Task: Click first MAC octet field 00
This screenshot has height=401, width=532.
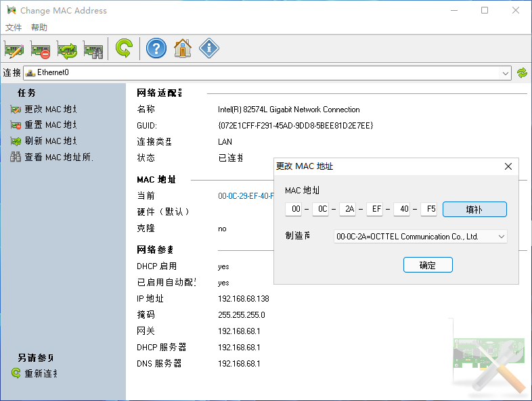Action: pos(294,209)
